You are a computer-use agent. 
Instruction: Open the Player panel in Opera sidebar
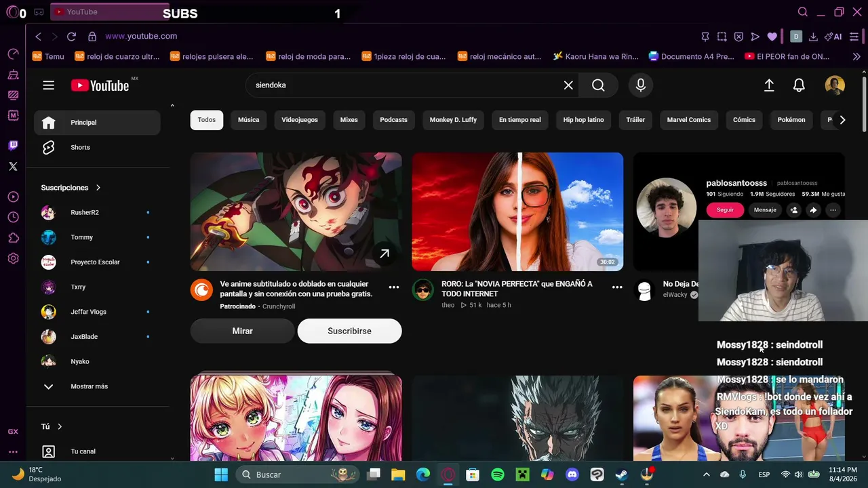pos(13,197)
